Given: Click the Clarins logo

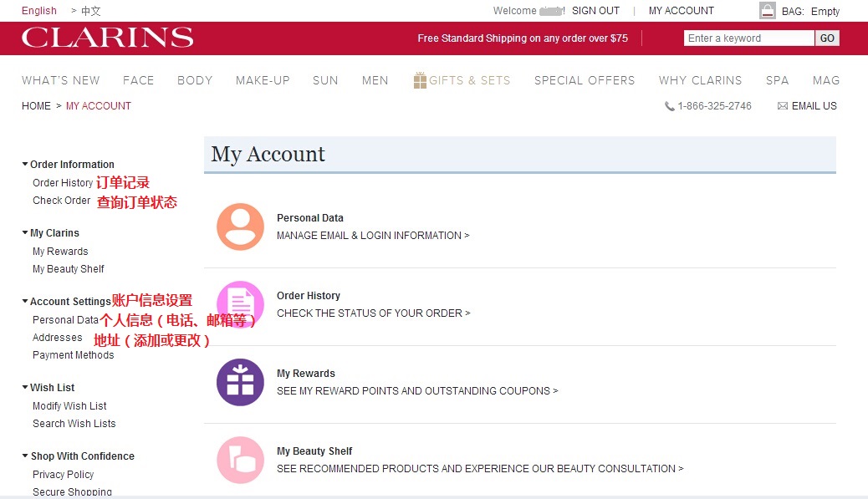Looking at the screenshot, I should tap(107, 38).
